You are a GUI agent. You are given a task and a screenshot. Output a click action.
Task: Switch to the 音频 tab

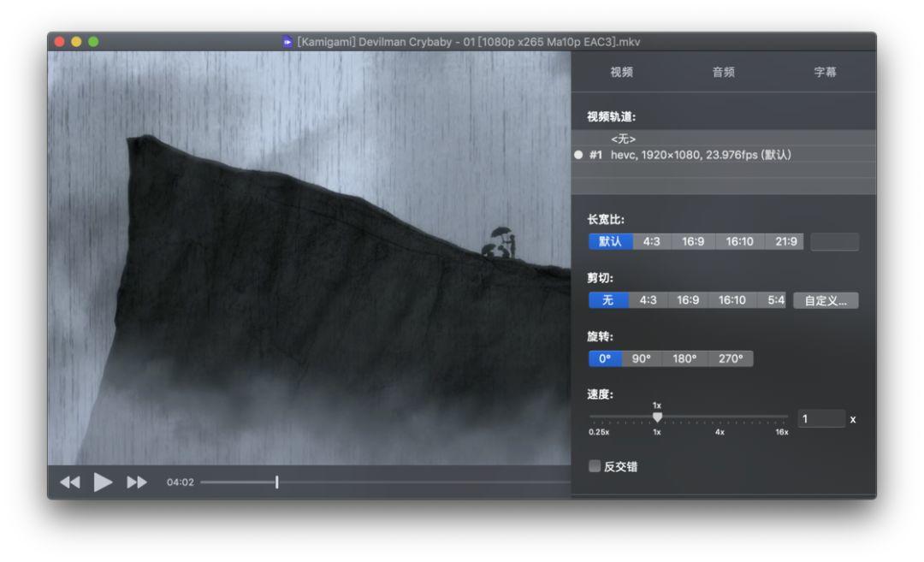pyautogui.click(x=724, y=72)
